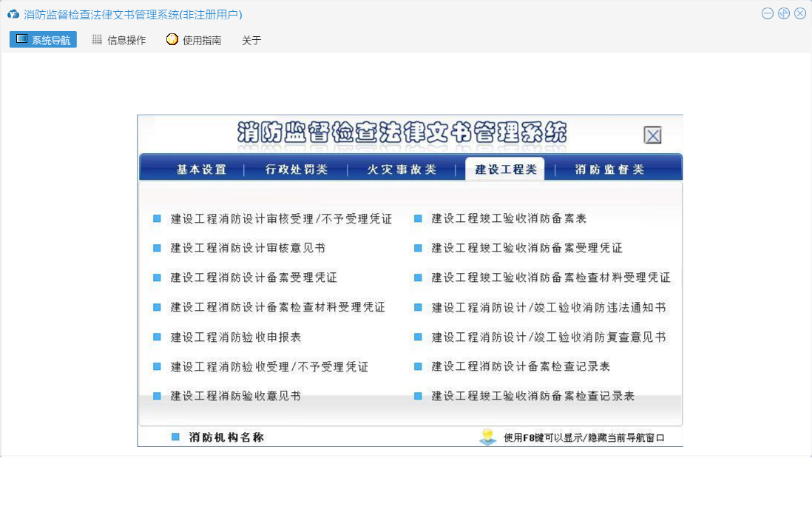812x532 pixels.
Task: Click the 使用指南 clock icon
Action: coord(172,40)
